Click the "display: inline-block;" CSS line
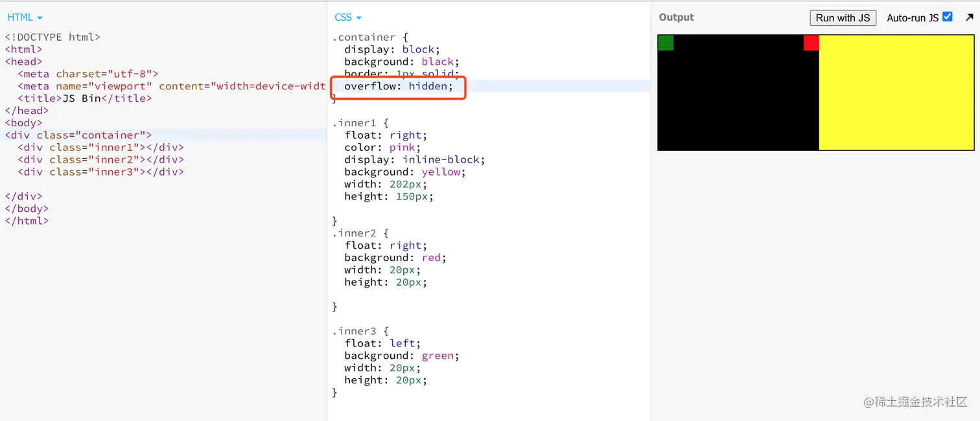 pos(415,159)
